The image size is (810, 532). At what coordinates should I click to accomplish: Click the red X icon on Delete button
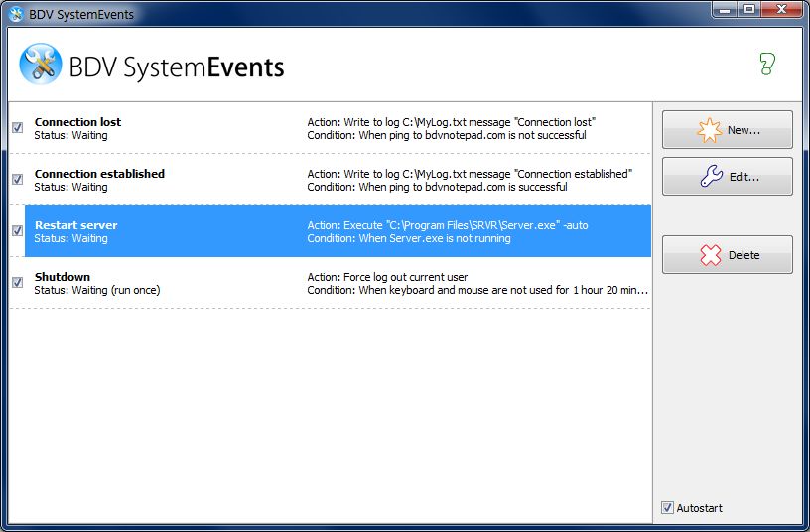[711, 255]
